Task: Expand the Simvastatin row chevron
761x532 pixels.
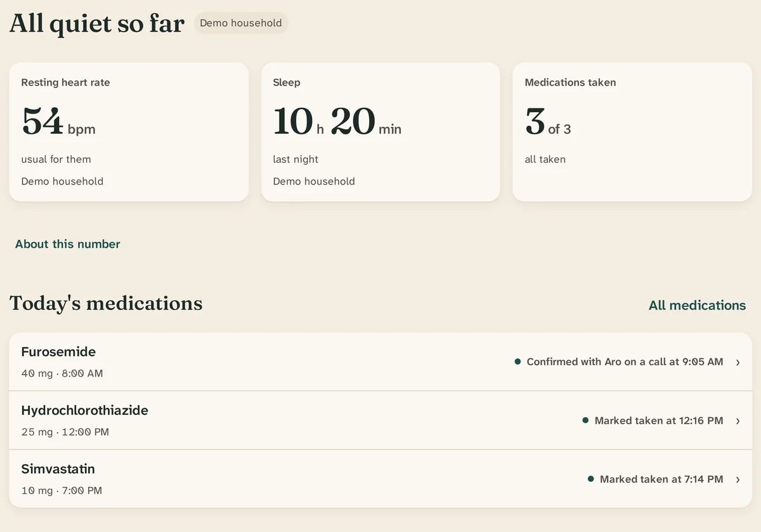Action: tap(738, 479)
